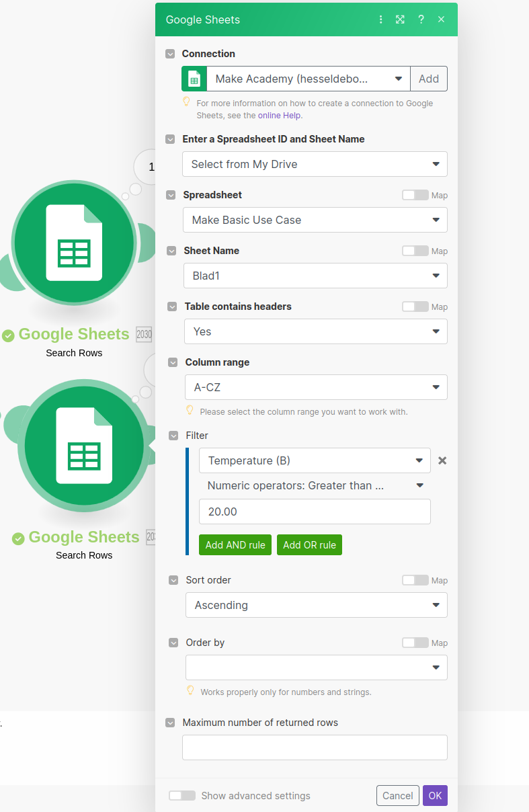
Task: Open the online Help link
Action: [279, 116]
